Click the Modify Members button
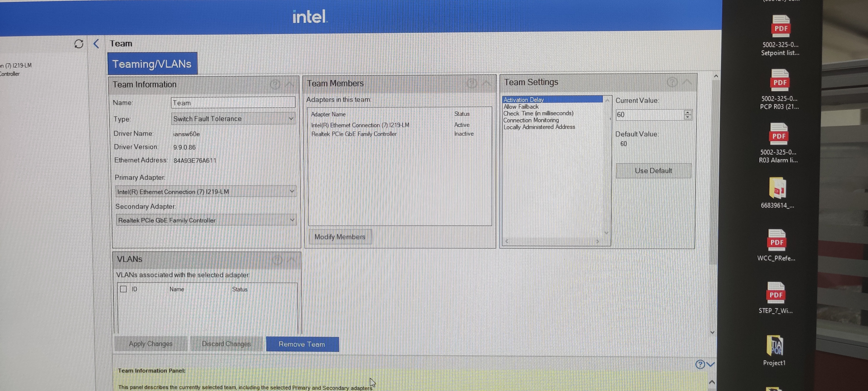Screen dimensions: 868x391 [340, 237]
